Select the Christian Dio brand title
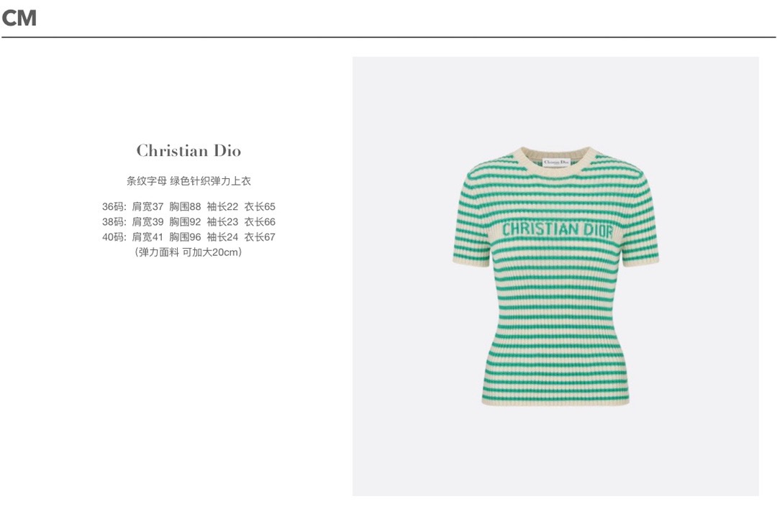 (x=188, y=150)
